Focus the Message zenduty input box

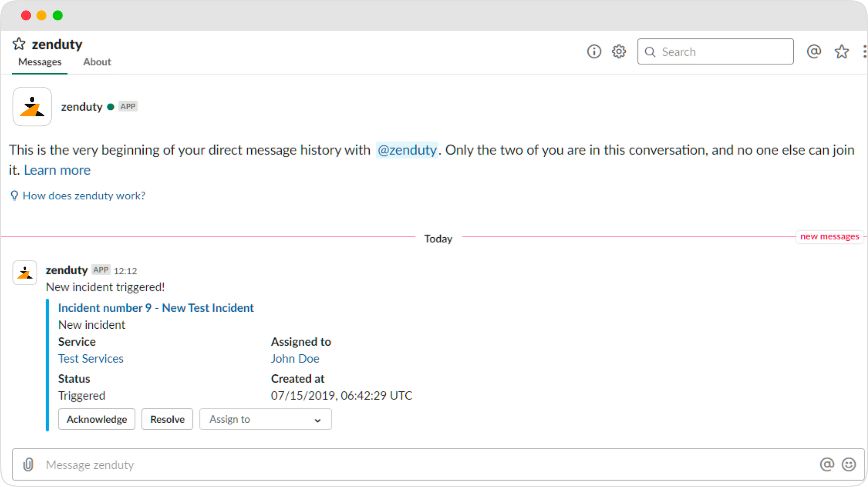pyautogui.click(x=438, y=464)
